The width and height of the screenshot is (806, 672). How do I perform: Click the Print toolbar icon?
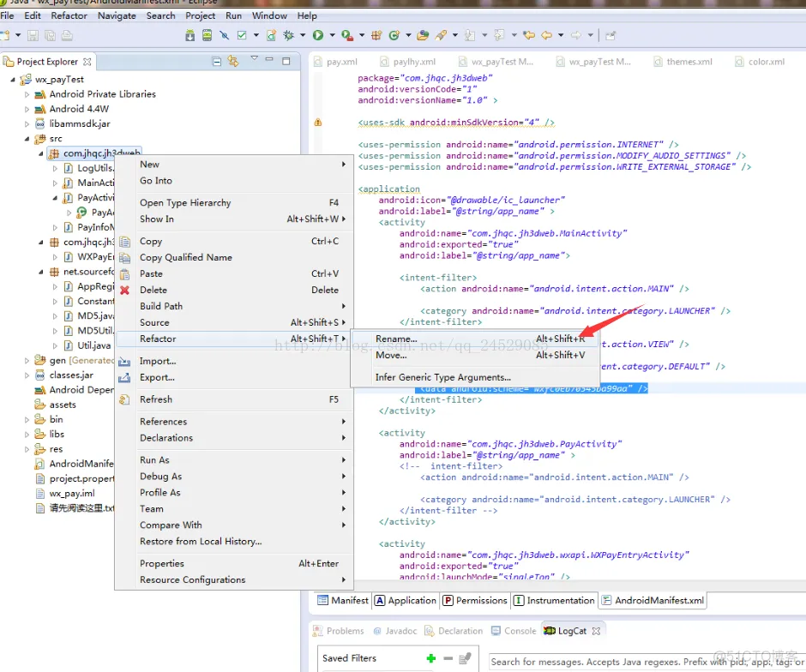(x=67, y=35)
